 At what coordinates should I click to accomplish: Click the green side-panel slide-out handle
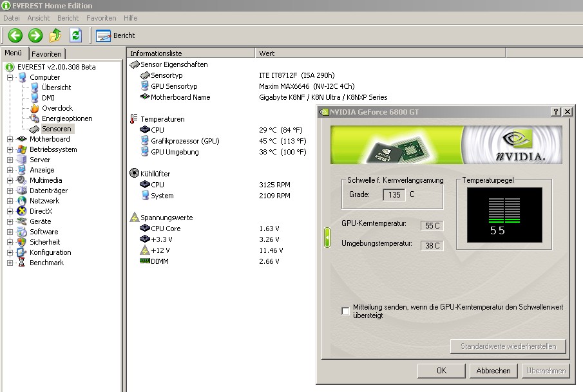327,237
